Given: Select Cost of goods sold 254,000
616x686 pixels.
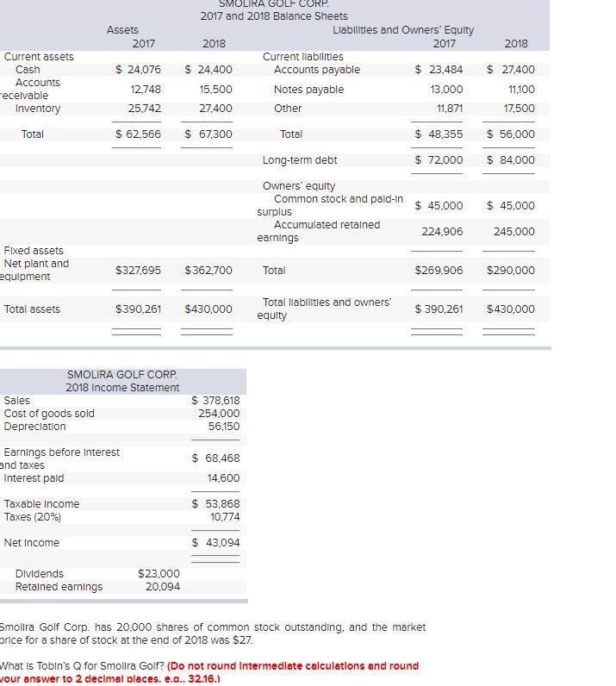Looking at the screenshot, I should (x=219, y=414).
